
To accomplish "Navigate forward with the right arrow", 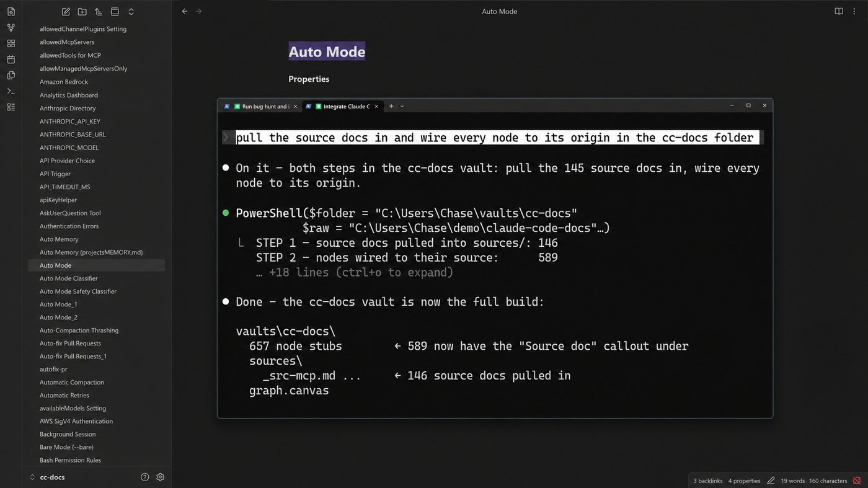I will coord(199,11).
